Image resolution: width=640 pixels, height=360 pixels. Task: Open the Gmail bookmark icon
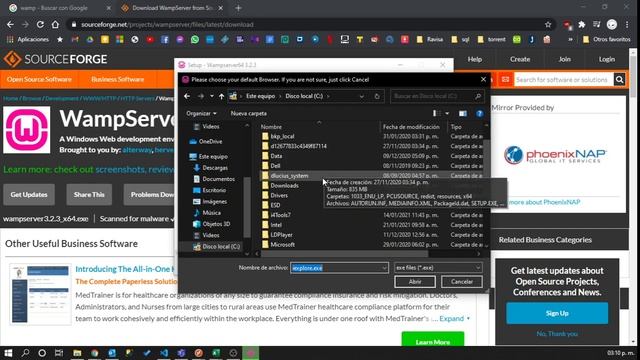75,40
